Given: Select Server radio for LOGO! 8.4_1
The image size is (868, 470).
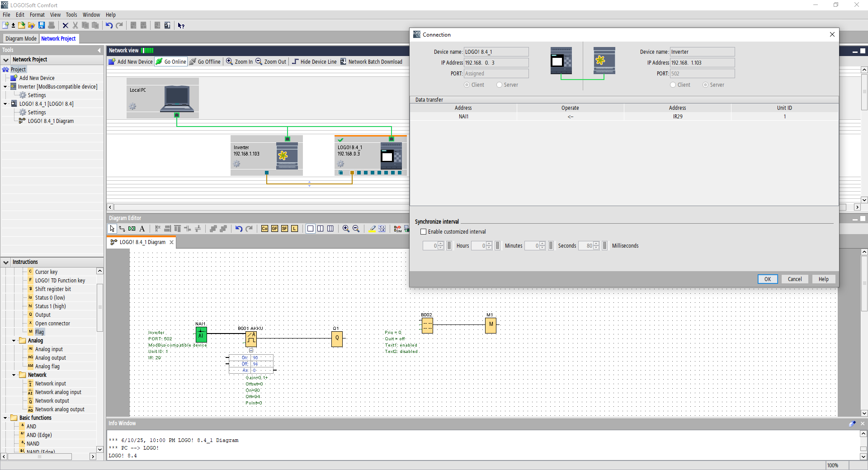Looking at the screenshot, I should click(x=500, y=85).
